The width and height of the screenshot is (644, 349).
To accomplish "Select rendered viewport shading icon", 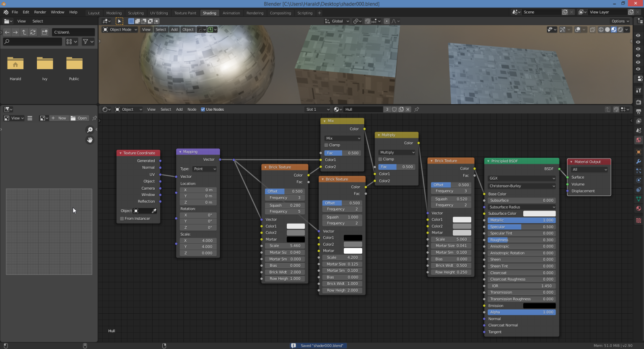I will [620, 30].
